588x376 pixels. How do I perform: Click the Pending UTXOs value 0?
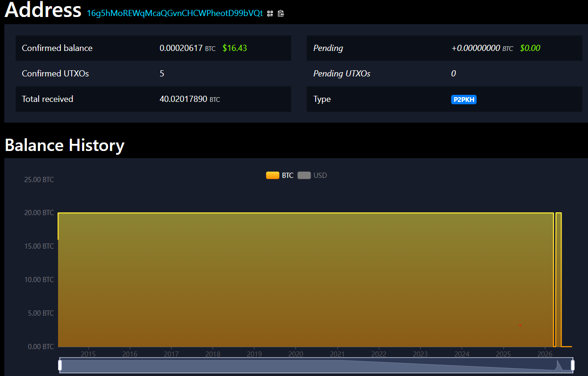pyautogui.click(x=454, y=74)
